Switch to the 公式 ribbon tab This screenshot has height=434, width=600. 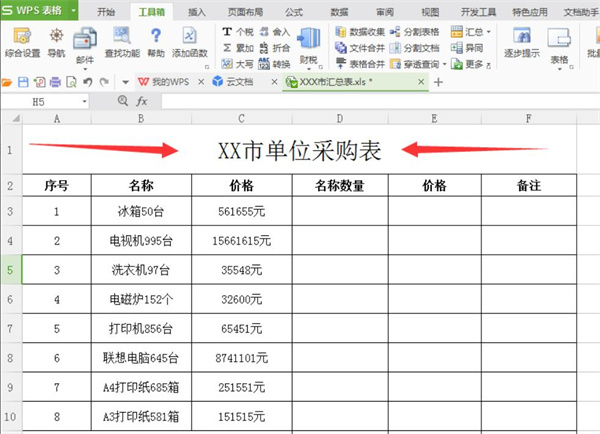pos(294,12)
